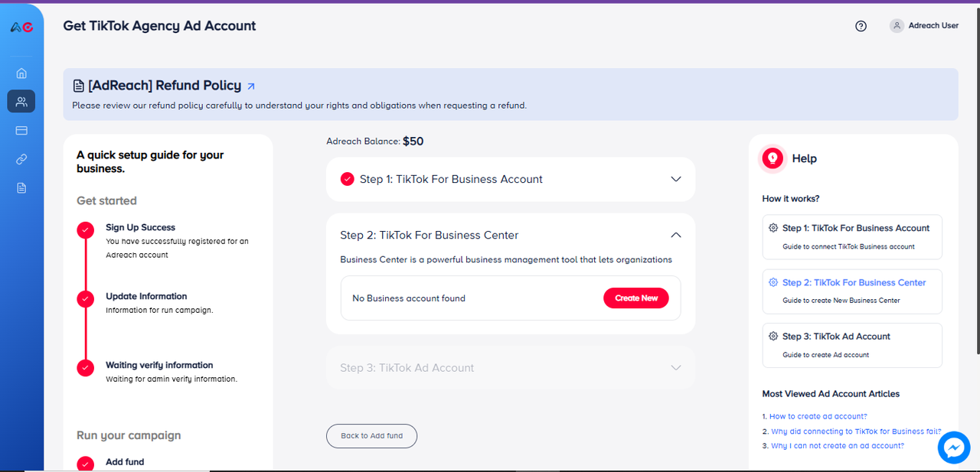Click the Sign Up Success checkmark
Image resolution: width=980 pixels, height=472 pixels.
click(x=86, y=229)
